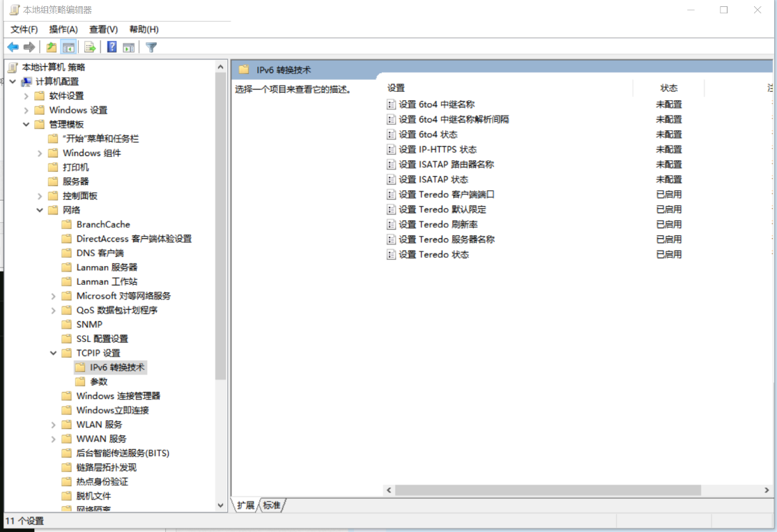Select the 设置 6to4 中继名称 policy

[x=436, y=104]
